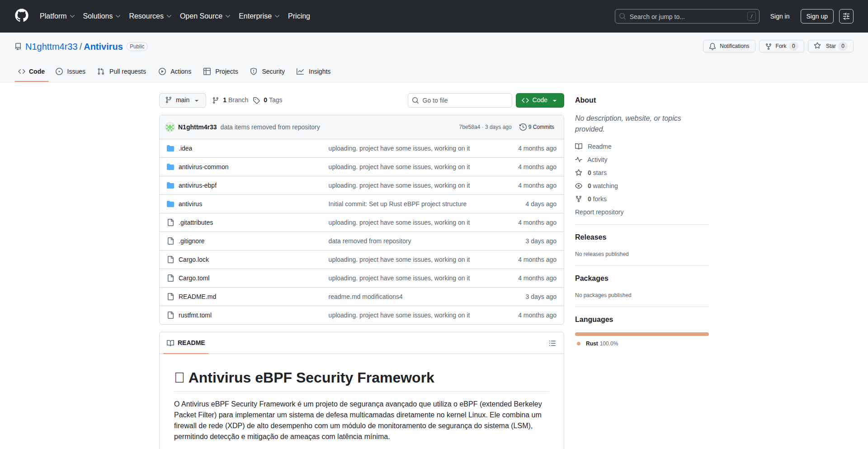Click the repository book icon next to N1ghttm4r33
This screenshot has height=449, width=868.
point(18,46)
